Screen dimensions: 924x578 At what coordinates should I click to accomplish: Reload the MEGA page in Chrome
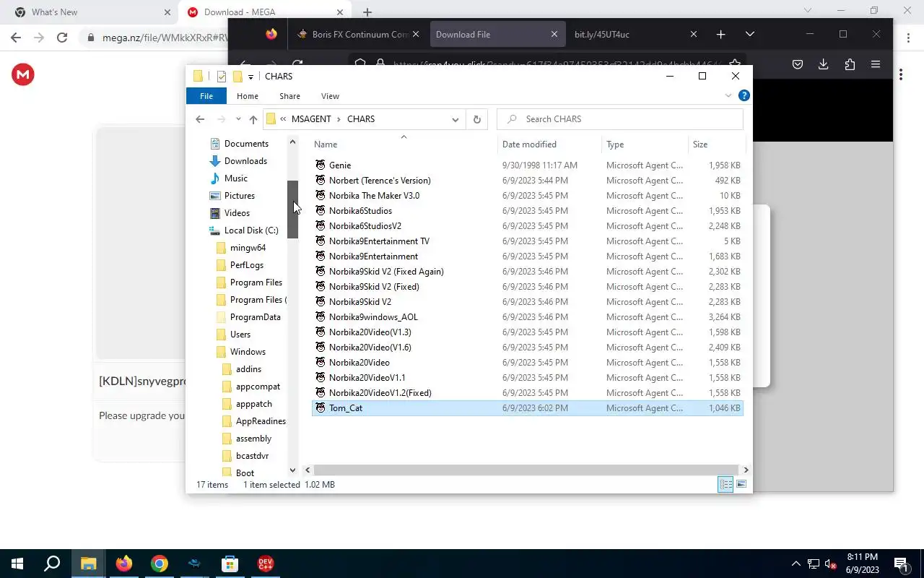pyautogui.click(x=62, y=38)
